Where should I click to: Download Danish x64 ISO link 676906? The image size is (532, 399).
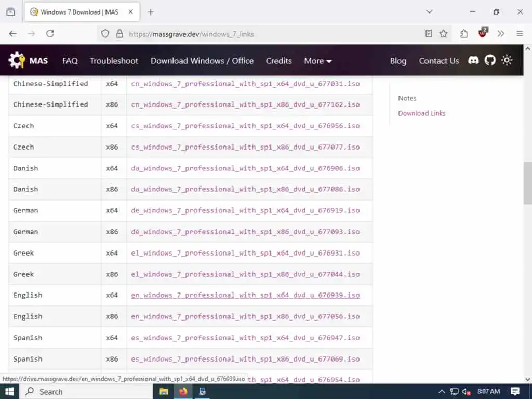245,168
